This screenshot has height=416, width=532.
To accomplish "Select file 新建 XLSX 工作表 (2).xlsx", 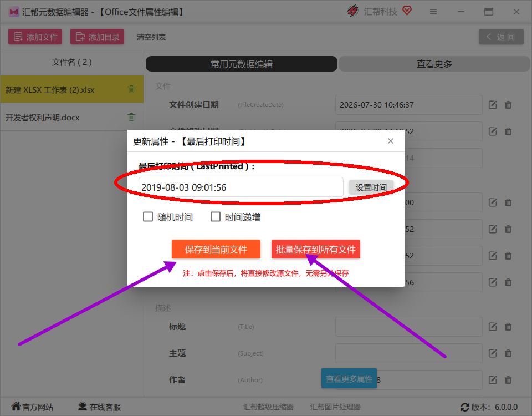I will click(72, 89).
